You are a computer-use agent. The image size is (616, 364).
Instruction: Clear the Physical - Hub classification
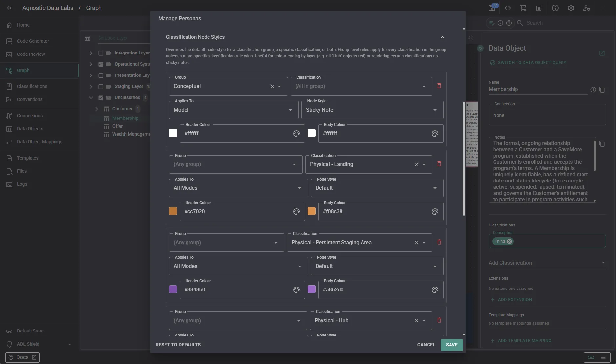[x=416, y=321]
